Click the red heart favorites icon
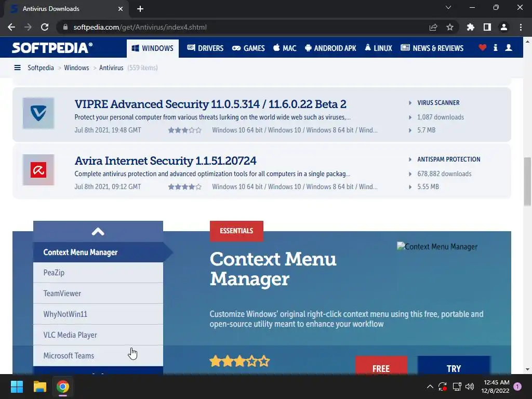The width and height of the screenshot is (532, 399). click(x=483, y=47)
